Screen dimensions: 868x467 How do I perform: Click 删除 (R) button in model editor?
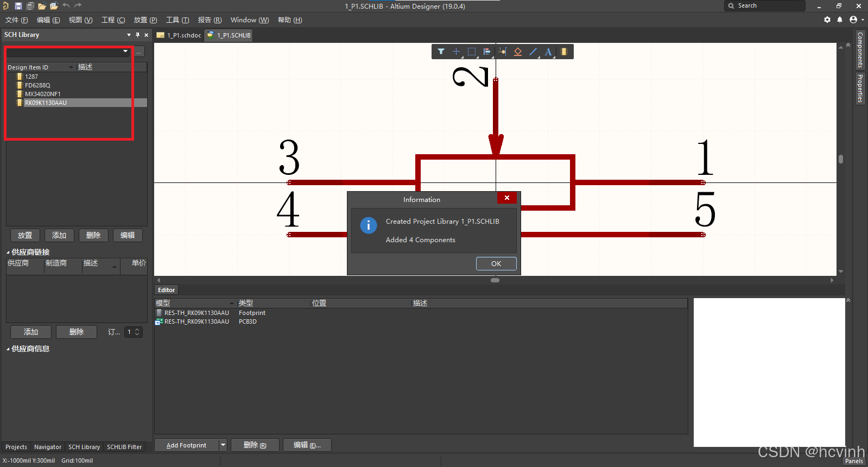tap(255, 445)
